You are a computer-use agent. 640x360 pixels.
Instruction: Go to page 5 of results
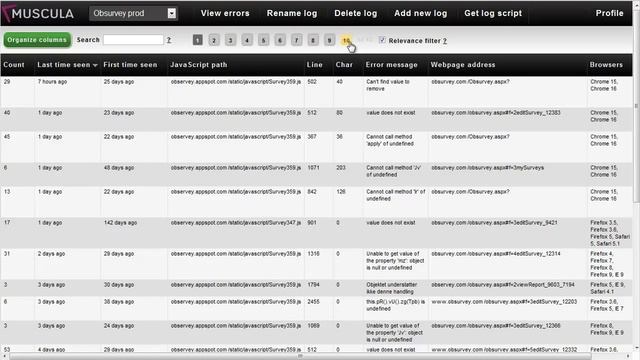[263, 40]
